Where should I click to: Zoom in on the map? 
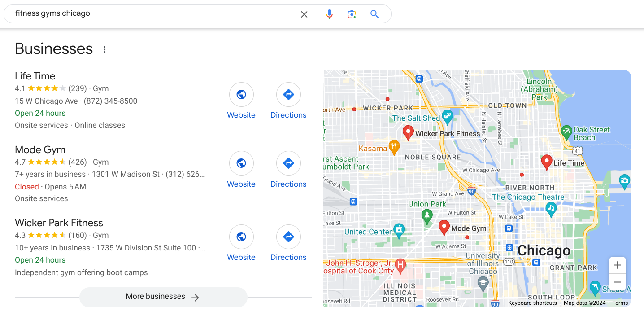coord(618,265)
